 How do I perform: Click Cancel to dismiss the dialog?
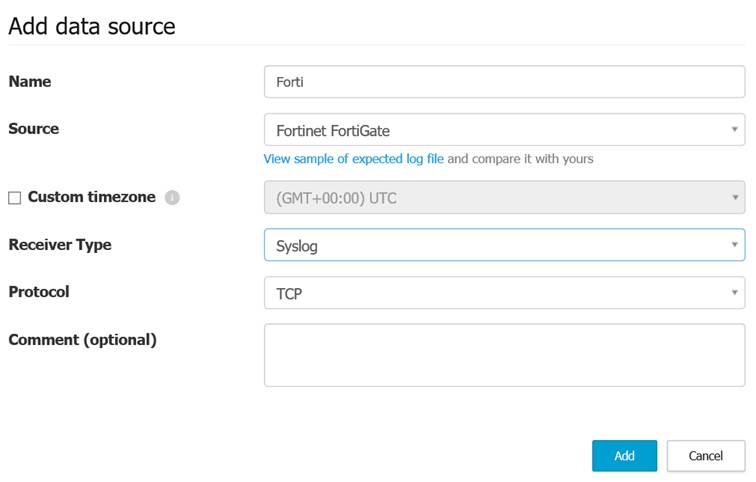tap(706, 455)
